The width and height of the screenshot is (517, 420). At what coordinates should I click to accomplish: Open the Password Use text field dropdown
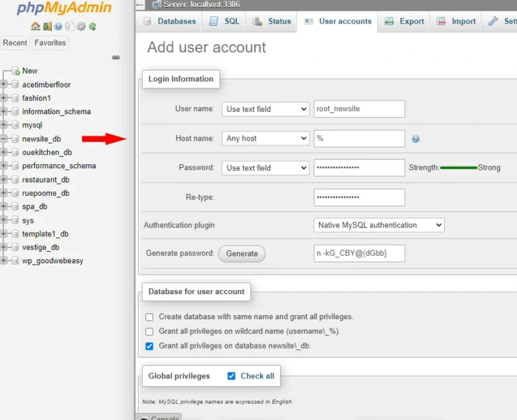[265, 168]
